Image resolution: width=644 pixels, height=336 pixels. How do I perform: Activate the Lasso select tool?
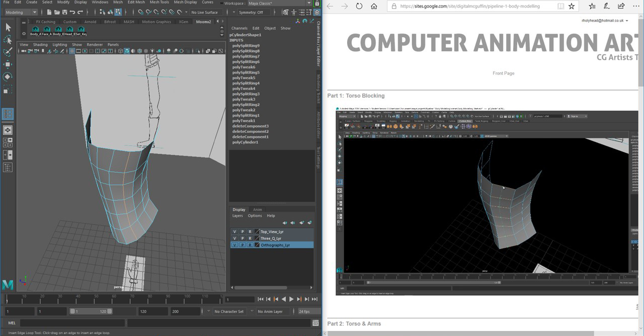[x=8, y=40]
